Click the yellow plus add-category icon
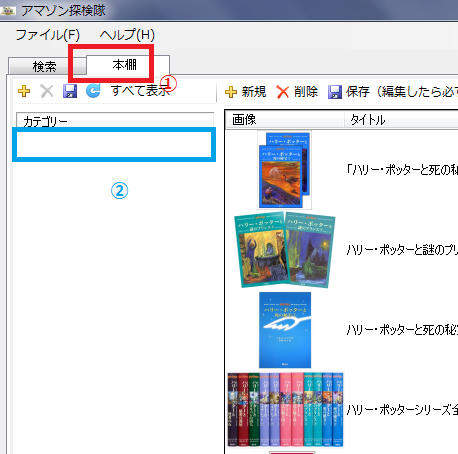This screenshot has height=454, width=458. click(x=24, y=91)
